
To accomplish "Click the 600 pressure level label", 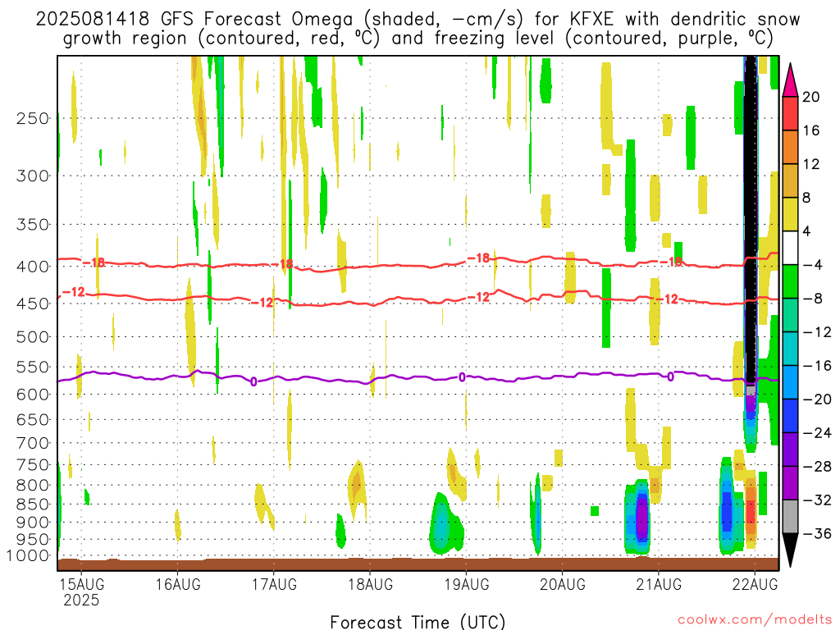I will (33, 395).
